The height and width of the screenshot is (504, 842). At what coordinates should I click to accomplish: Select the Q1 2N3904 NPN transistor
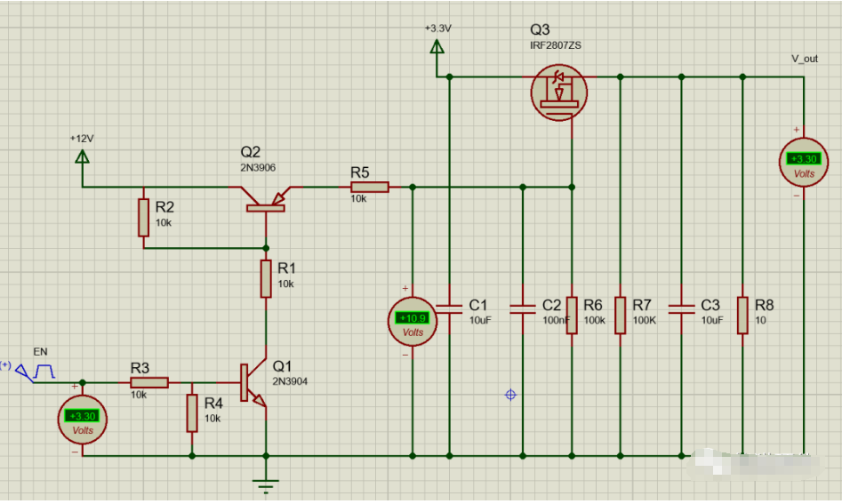tap(254, 384)
